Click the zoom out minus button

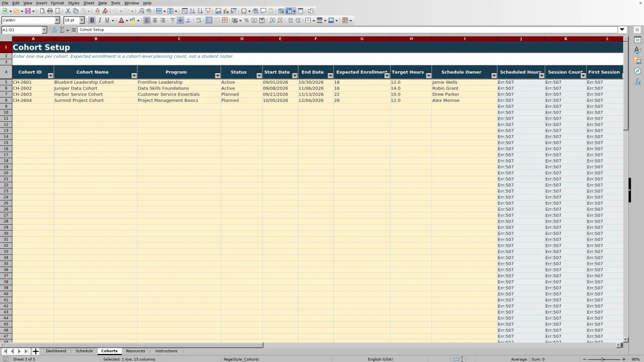coord(584,359)
